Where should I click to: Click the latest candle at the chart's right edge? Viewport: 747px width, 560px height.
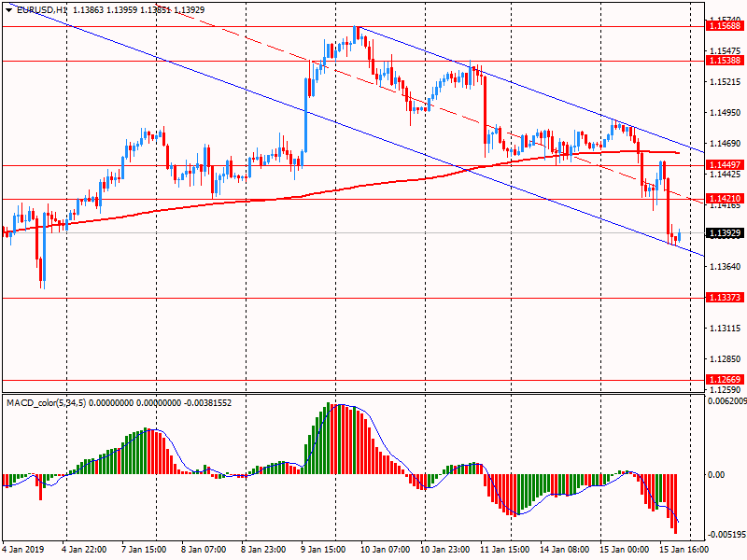click(x=679, y=237)
